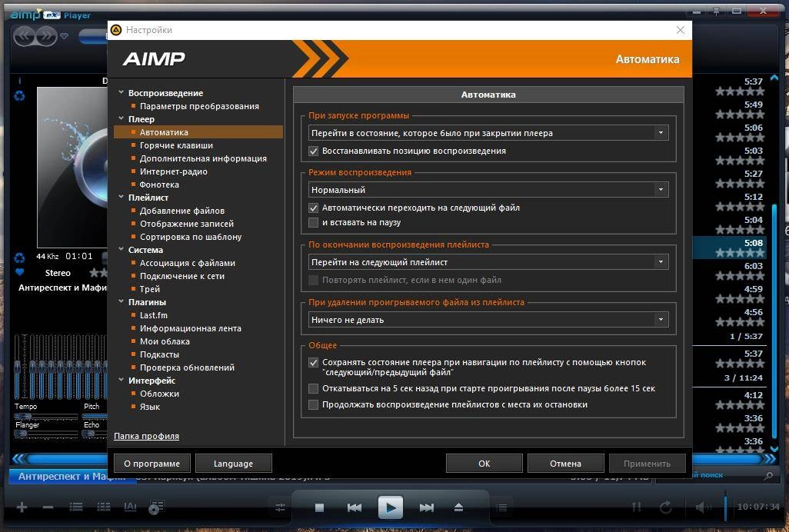Open 'Перейти в состояние, которое было' dropdown
Image resolution: width=789 pixels, height=532 pixels.
pos(488,133)
